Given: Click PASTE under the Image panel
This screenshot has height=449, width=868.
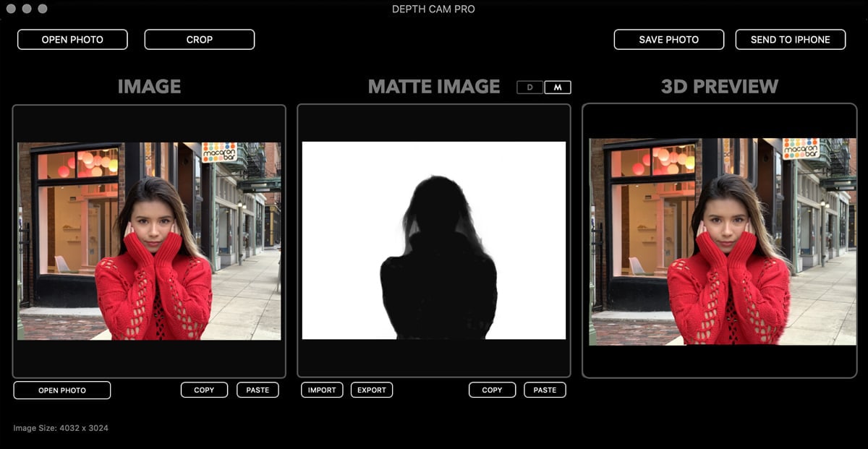Looking at the screenshot, I should click(258, 390).
